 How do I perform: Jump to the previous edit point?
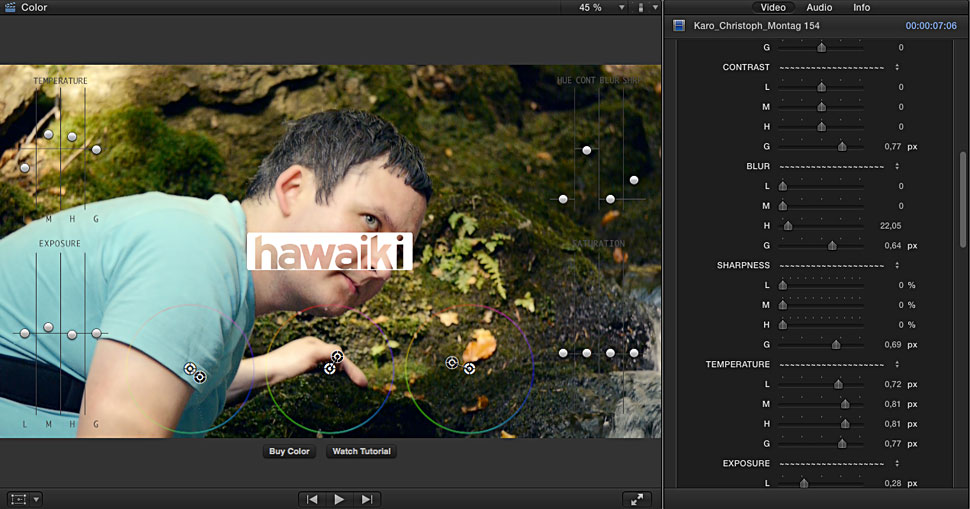pos(312,499)
